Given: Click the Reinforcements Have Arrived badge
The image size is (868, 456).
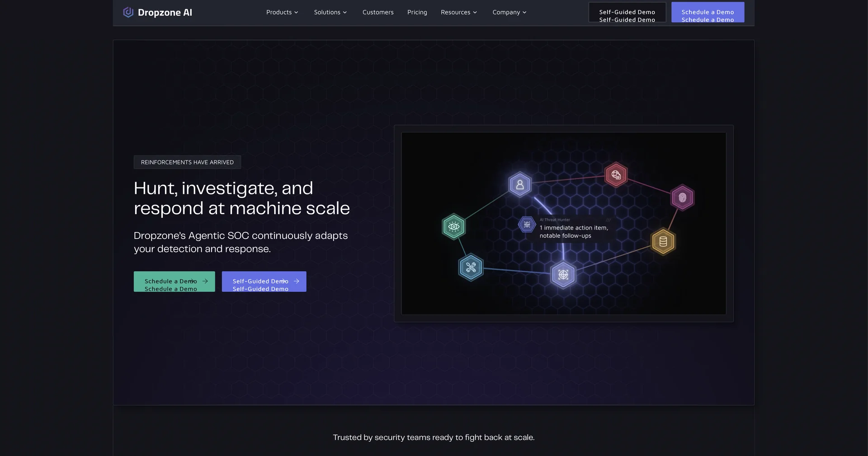Looking at the screenshot, I should click(x=187, y=162).
